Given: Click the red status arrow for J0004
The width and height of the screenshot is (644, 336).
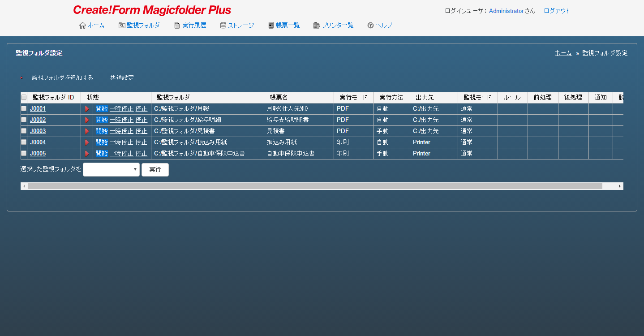Looking at the screenshot, I should coord(87,142).
